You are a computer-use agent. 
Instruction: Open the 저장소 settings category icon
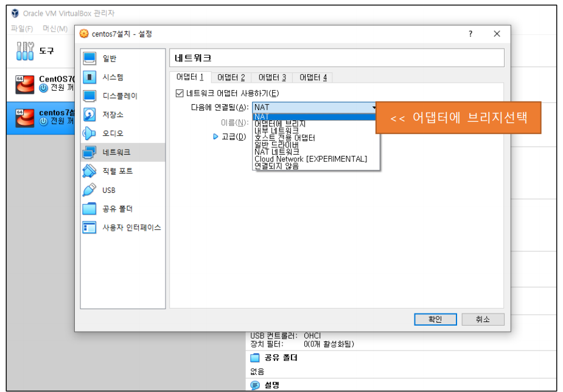89,114
